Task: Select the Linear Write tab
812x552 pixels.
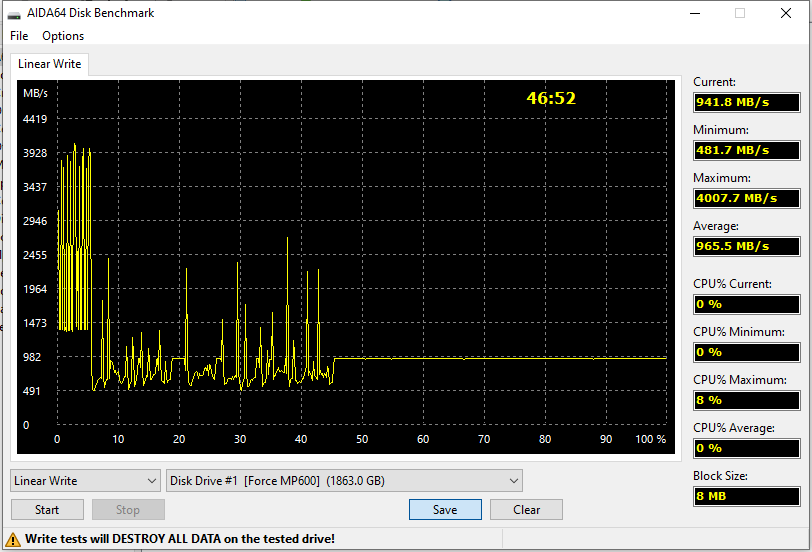Action: coord(50,64)
